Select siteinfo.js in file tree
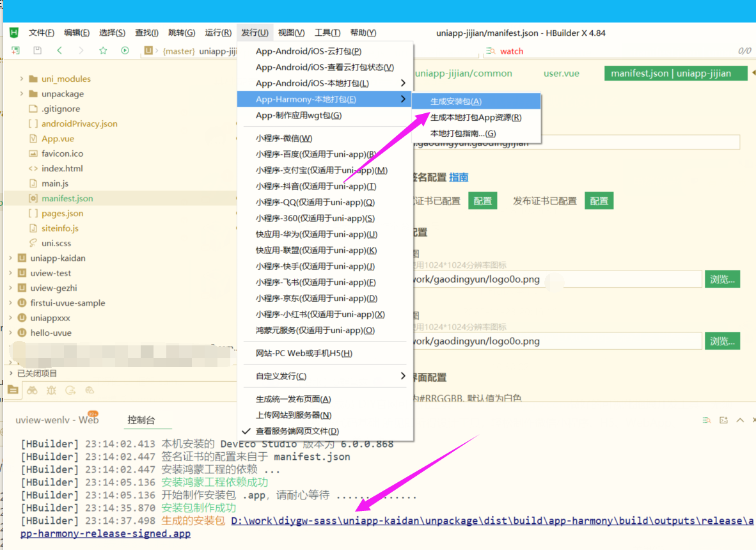Image resolution: width=756 pixels, height=550 pixels. point(59,228)
